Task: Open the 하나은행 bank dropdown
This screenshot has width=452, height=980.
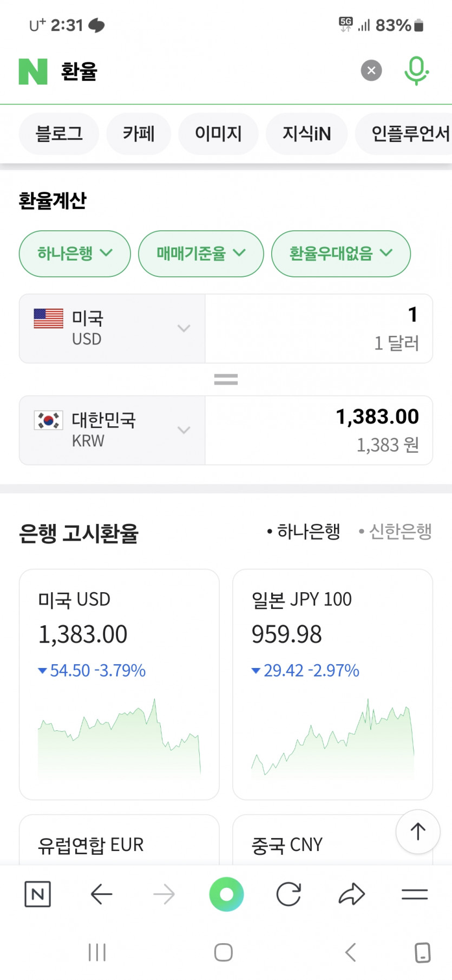Action: (x=75, y=254)
